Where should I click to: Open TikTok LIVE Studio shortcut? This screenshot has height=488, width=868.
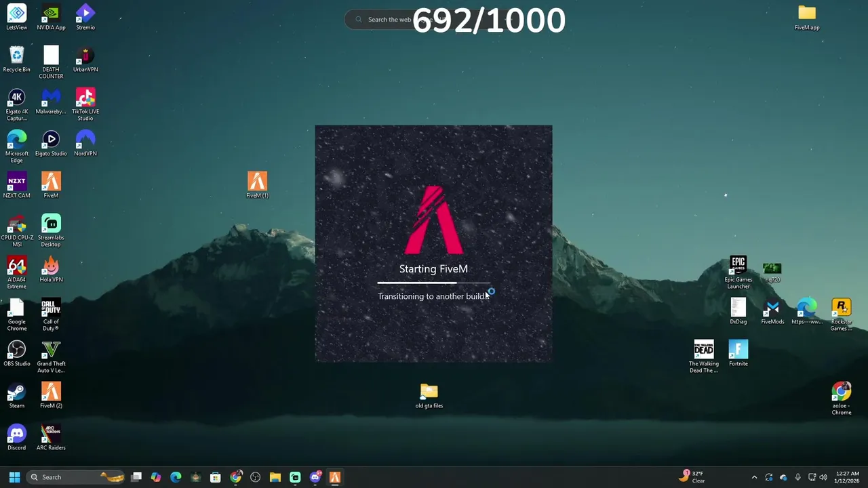tap(85, 104)
